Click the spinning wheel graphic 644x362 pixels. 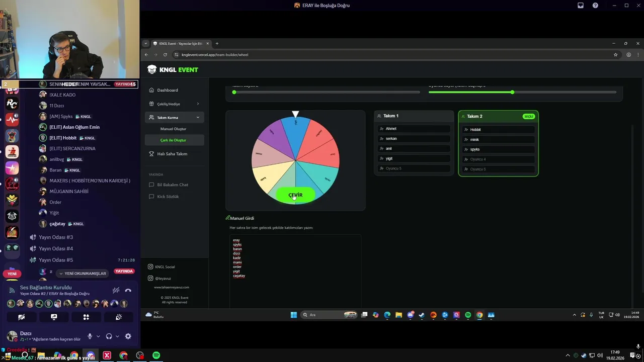click(295, 160)
